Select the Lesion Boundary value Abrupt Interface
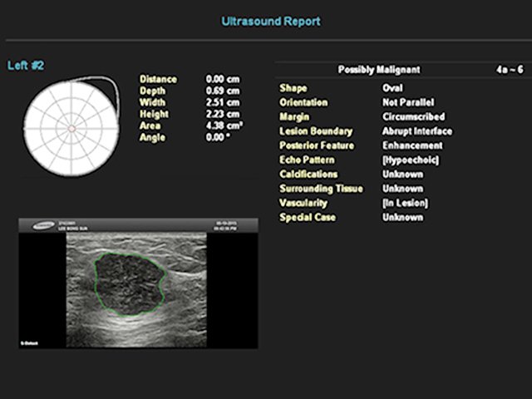Image resolution: width=532 pixels, height=399 pixels. click(x=417, y=131)
